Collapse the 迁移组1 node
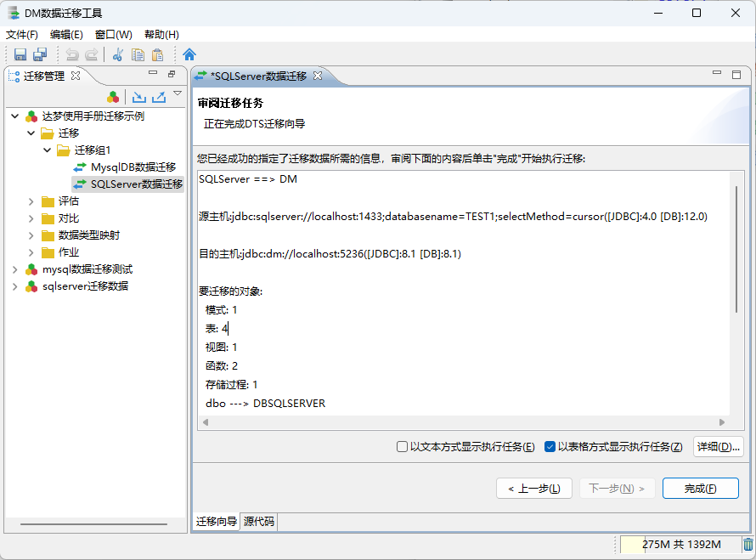The width and height of the screenshot is (756, 560). pyautogui.click(x=48, y=150)
